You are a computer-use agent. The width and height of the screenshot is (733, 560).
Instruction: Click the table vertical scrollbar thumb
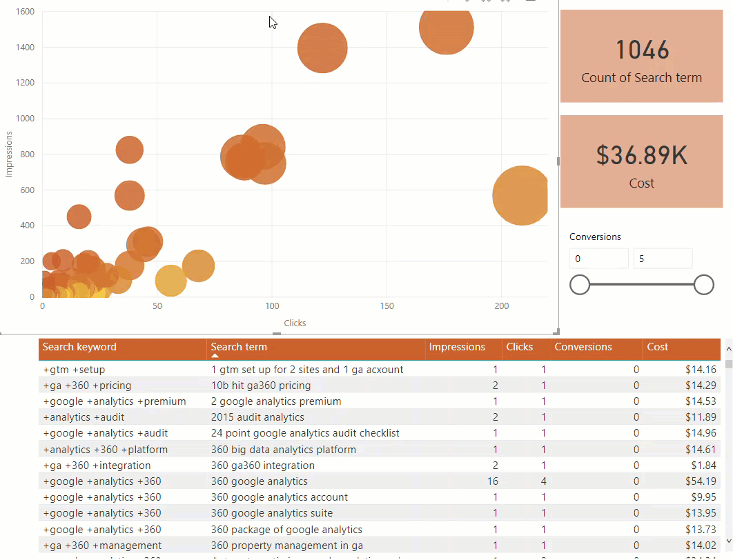point(728,363)
